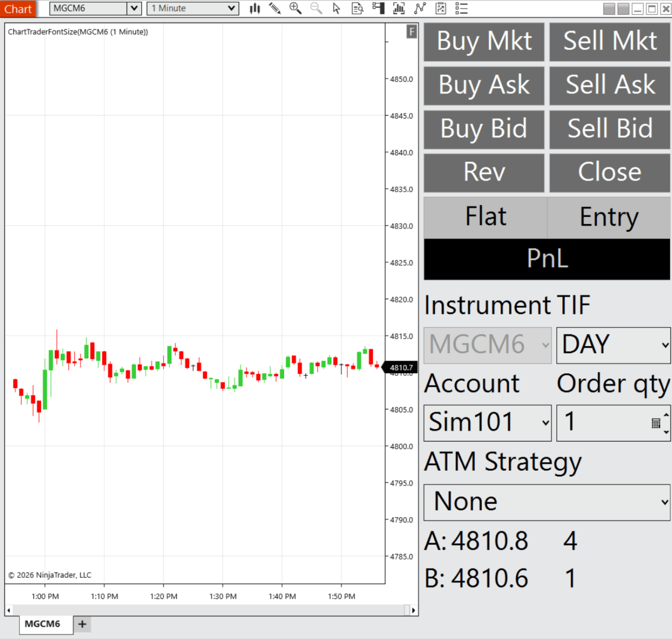Image resolution: width=672 pixels, height=639 pixels.
Task: Click the F button atop price axis
Action: (411, 31)
